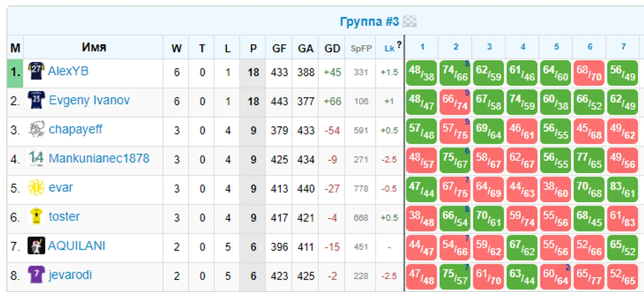Click Evgeny Ivanov's red 66/74 result cell

[455, 102]
